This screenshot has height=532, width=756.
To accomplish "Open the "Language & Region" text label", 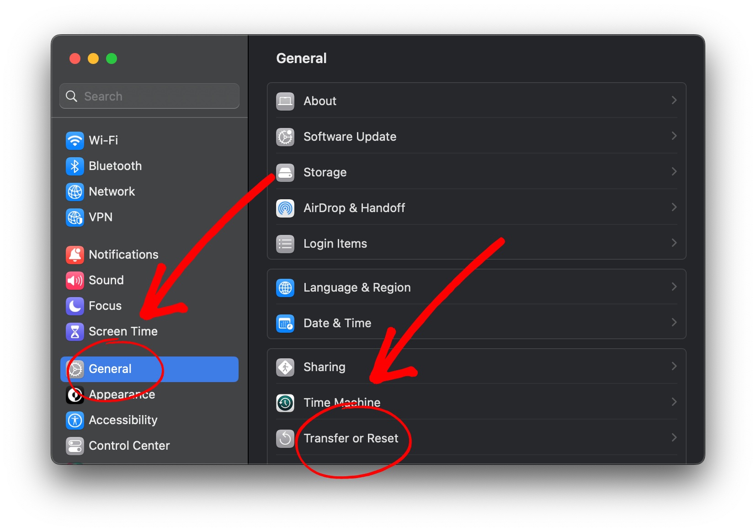I will 357,287.
